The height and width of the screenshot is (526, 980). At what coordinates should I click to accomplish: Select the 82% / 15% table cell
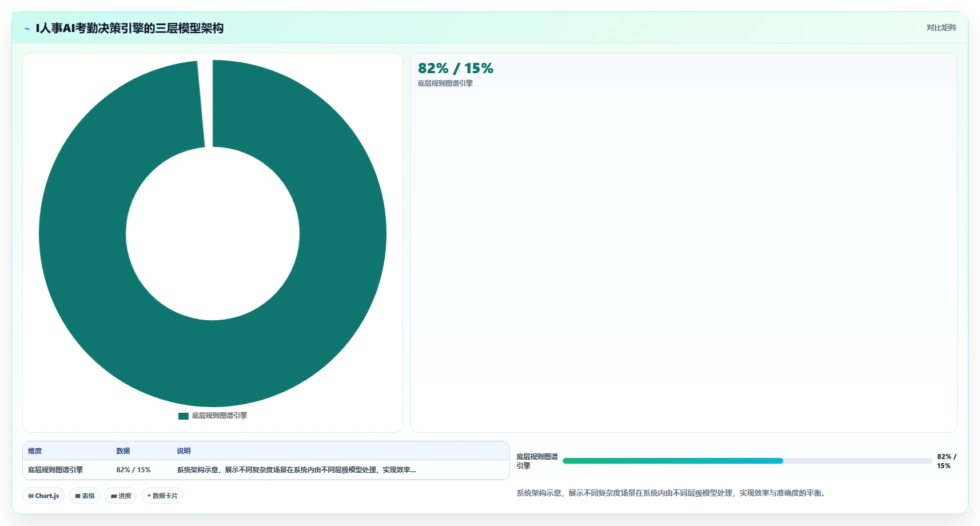[133, 470]
